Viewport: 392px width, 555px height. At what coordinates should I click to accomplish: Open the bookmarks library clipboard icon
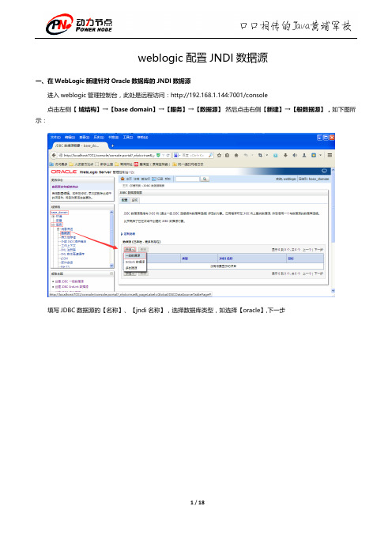pos(227,156)
